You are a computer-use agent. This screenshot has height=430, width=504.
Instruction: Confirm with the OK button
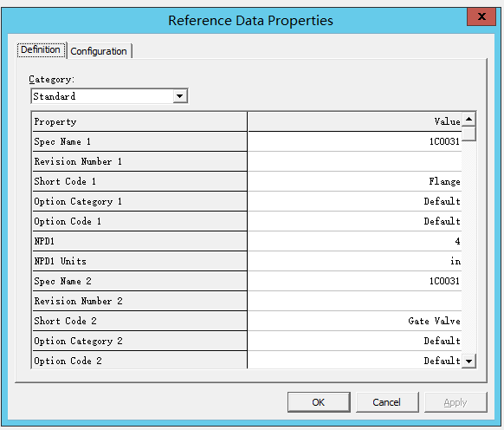click(x=319, y=402)
